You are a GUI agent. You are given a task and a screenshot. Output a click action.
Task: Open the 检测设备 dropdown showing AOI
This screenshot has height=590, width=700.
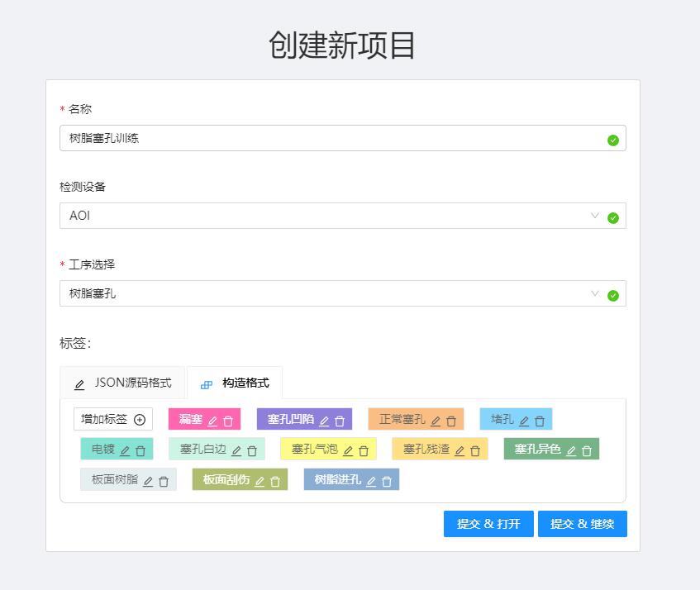[x=331, y=216]
